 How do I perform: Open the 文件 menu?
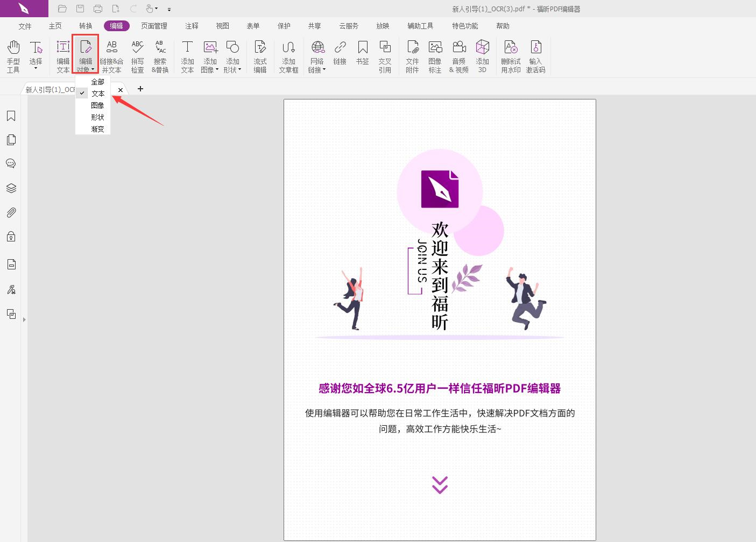coord(25,25)
